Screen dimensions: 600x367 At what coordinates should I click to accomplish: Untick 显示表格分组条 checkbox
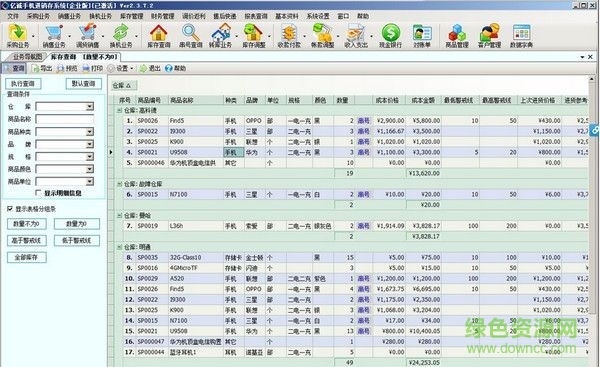coord(10,209)
